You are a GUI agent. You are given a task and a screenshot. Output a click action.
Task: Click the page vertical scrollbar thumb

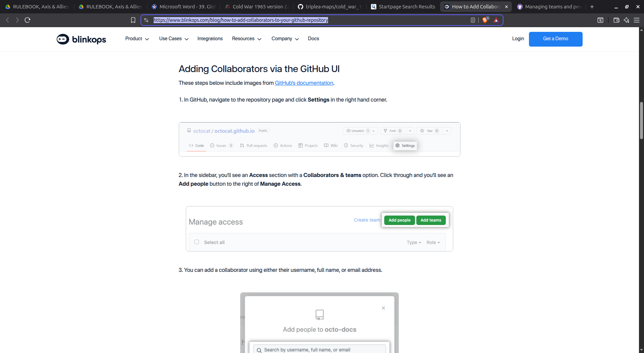tap(641, 121)
